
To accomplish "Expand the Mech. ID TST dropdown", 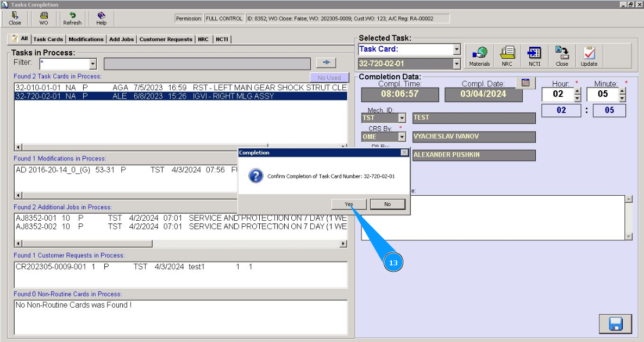I will click(x=402, y=119).
